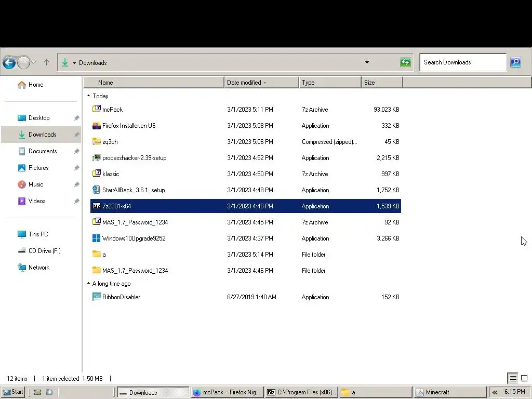The height and width of the screenshot is (399, 532).
Task: Select the Firefox Installer.en-US icon
Action: [96, 125]
